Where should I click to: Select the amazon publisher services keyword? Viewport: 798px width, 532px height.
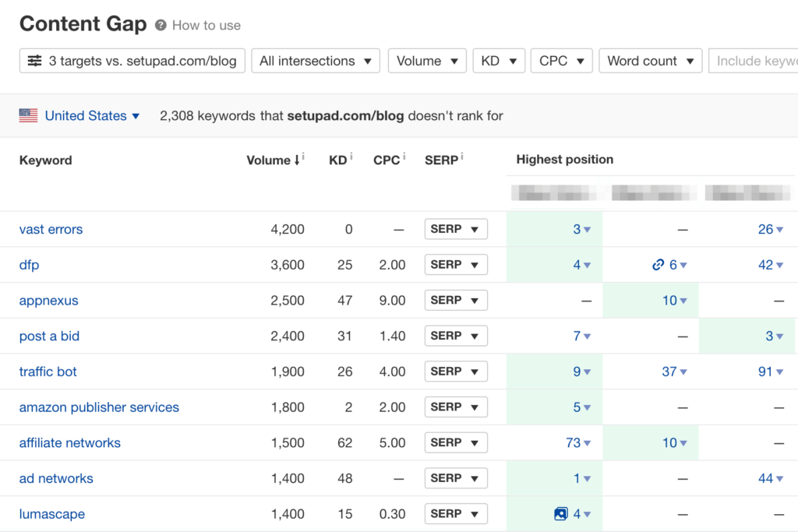tap(98, 407)
